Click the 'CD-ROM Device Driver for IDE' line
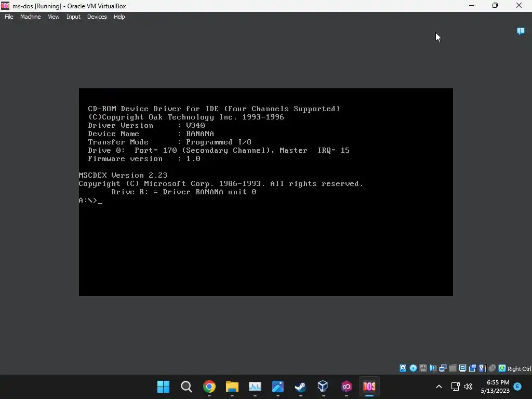Image resolution: width=532 pixels, height=399 pixels. 214,109
